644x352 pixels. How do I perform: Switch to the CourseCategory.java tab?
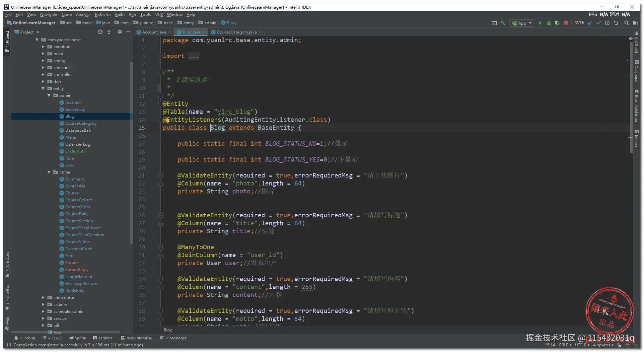pyautogui.click(x=236, y=32)
